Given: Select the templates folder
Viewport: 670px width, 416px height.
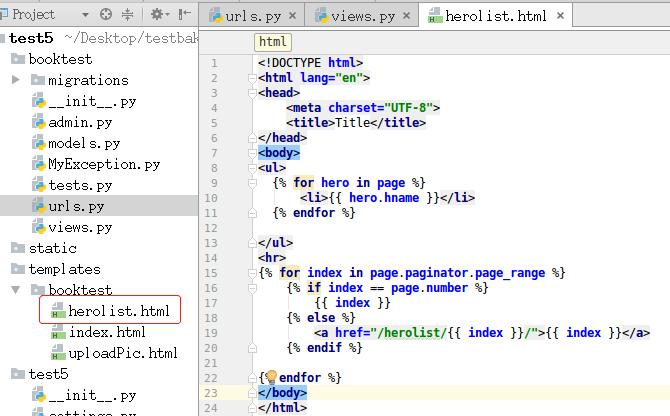Looking at the screenshot, I should (65, 269).
